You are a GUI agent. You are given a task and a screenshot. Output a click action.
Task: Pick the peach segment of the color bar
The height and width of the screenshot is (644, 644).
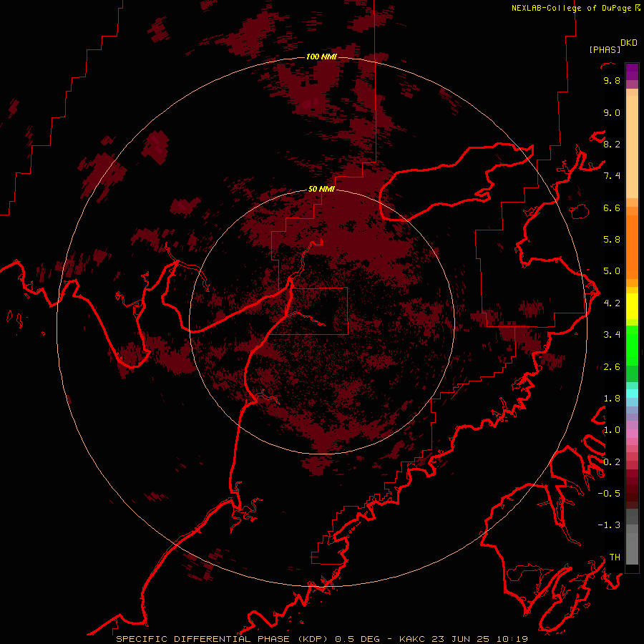[x=632, y=146]
